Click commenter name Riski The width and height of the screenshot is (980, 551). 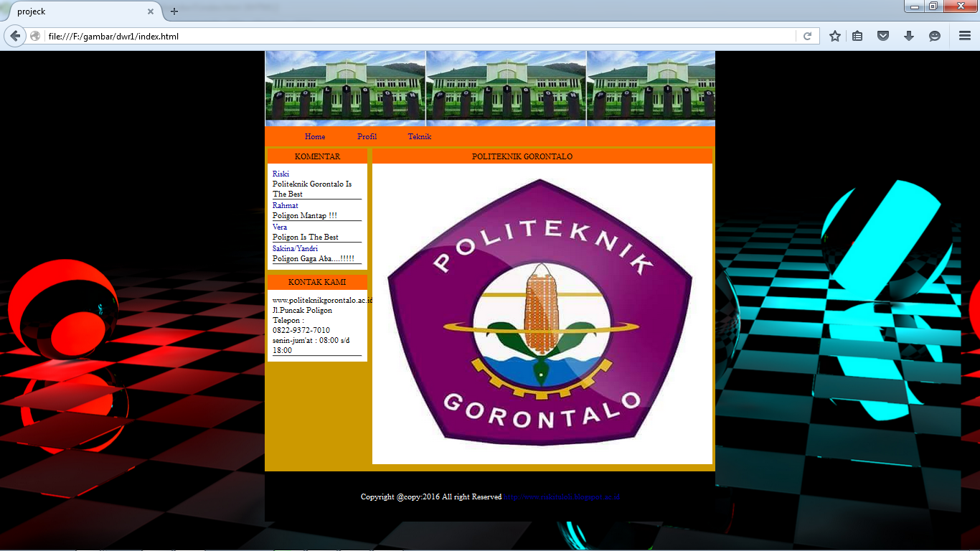pyautogui.click(x=281, y=174)
